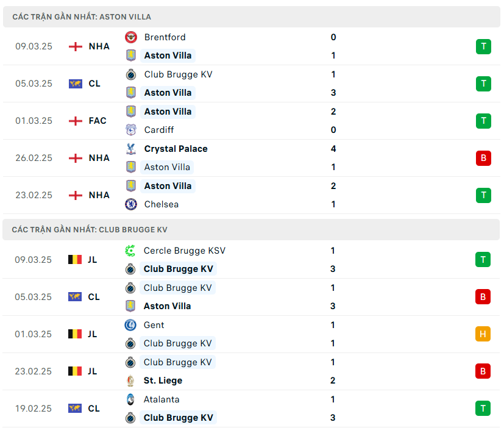This screenshot has width=504, height=436.
Task: Click the Cardiff club crest icon
Action: (x=131, y=130)
